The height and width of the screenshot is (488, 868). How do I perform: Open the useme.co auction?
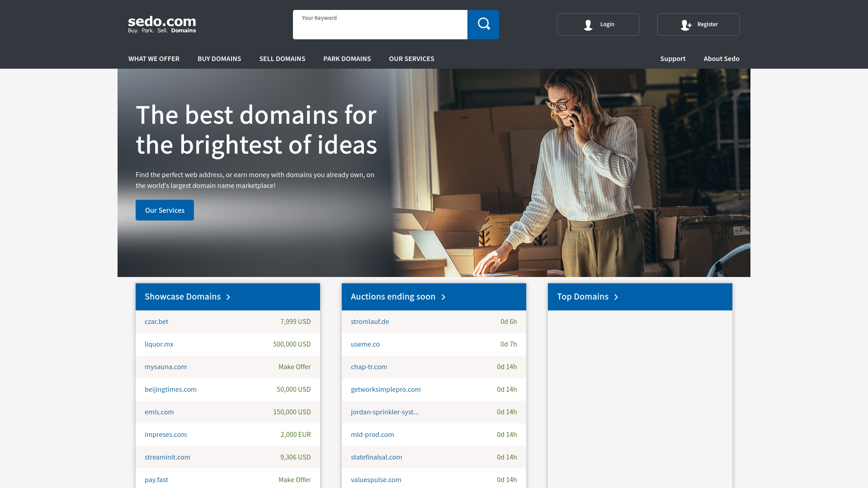pos(365,344)
